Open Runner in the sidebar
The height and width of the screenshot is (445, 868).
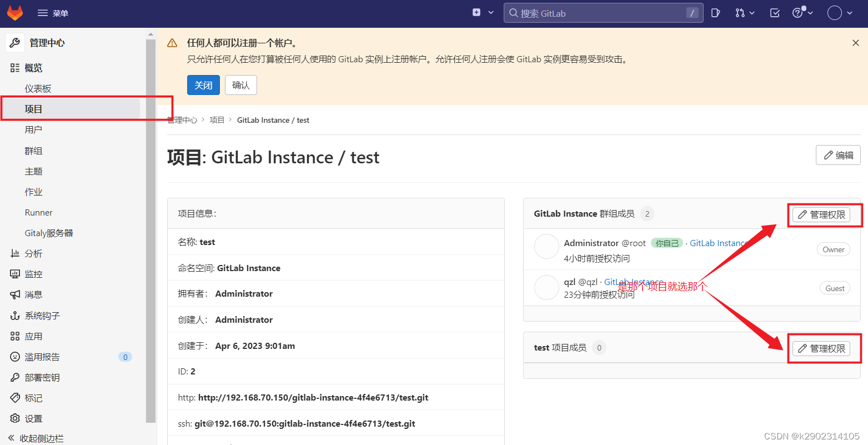click(x=39, y=212)
